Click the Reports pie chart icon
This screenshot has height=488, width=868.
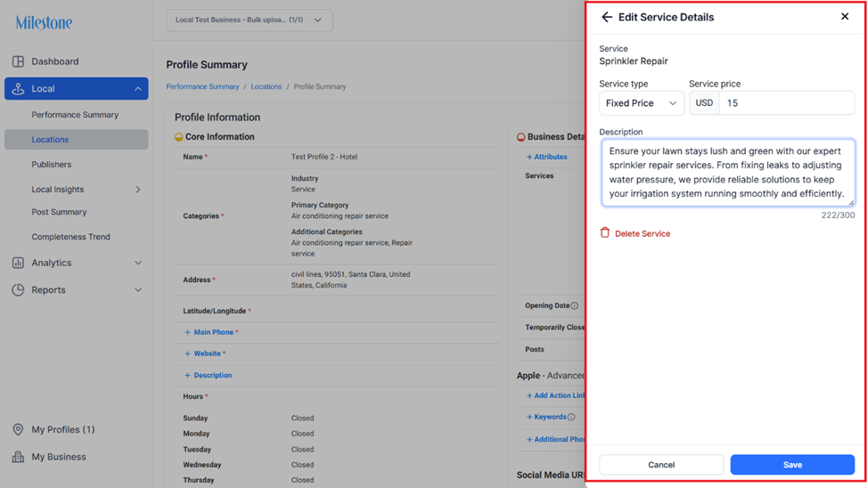coord(18,290)
